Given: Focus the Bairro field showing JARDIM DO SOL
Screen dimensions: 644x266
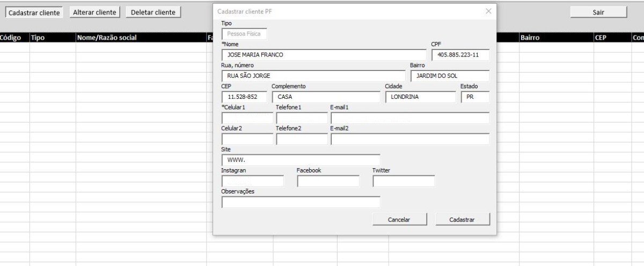Looking at the screenshot, I should [450, 76].
